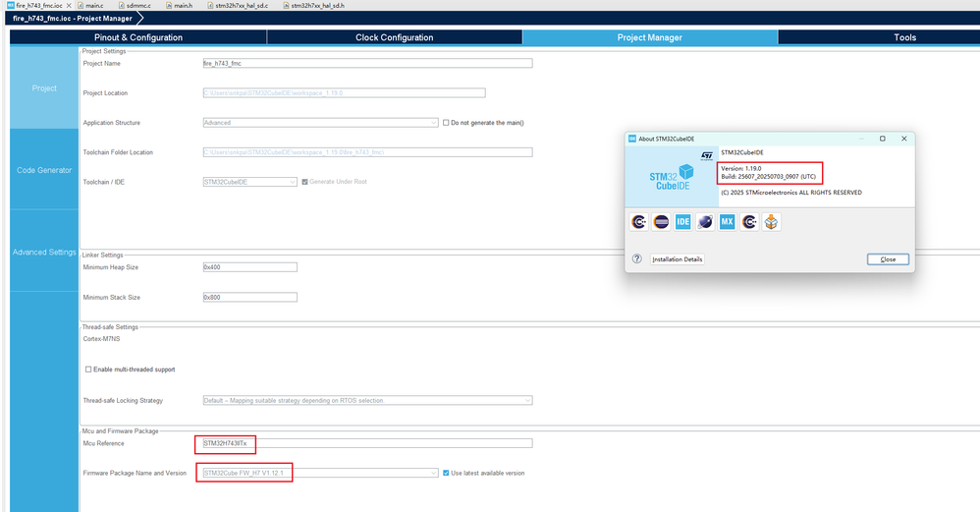
Task: Click the blue IDE feature icon
Action: [683, 222]
